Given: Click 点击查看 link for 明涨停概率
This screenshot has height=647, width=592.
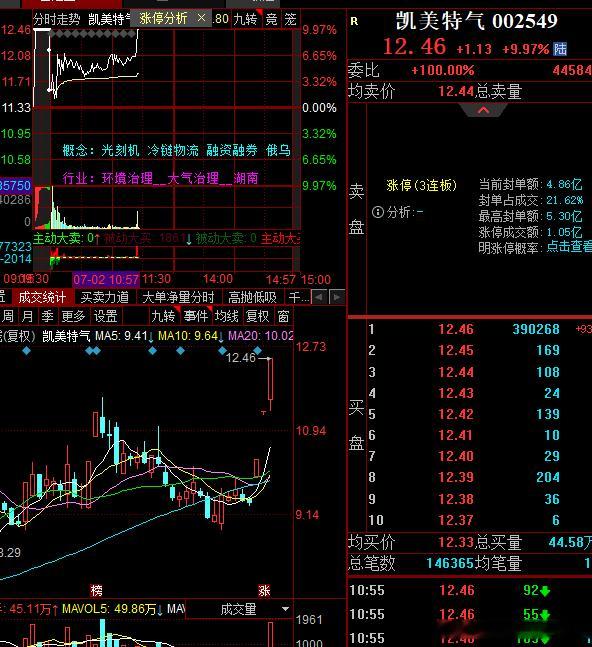Looking at the screenshot, I should [x=569, y=247].
